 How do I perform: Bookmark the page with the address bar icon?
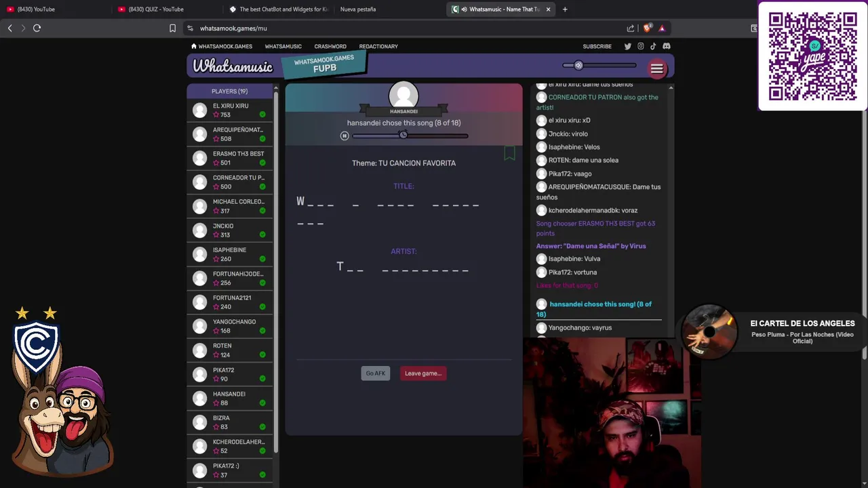[172, 28]
